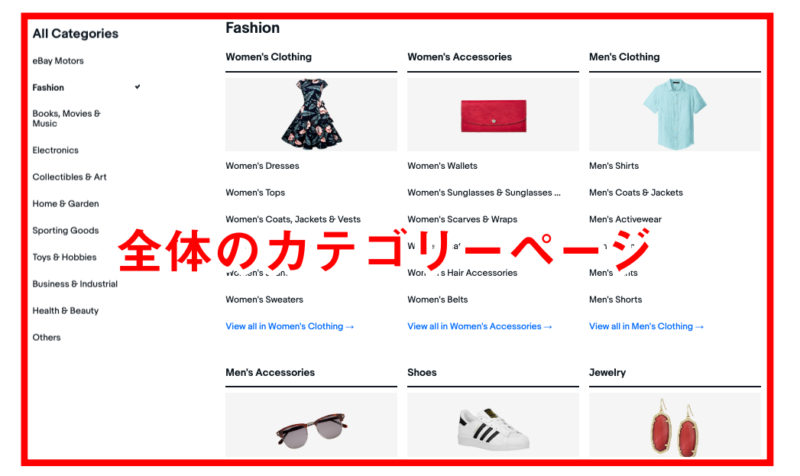This screenshot has width=800, height=476.
Task: Open the red earrings Jewelry image
Action: tap(674, 425)
